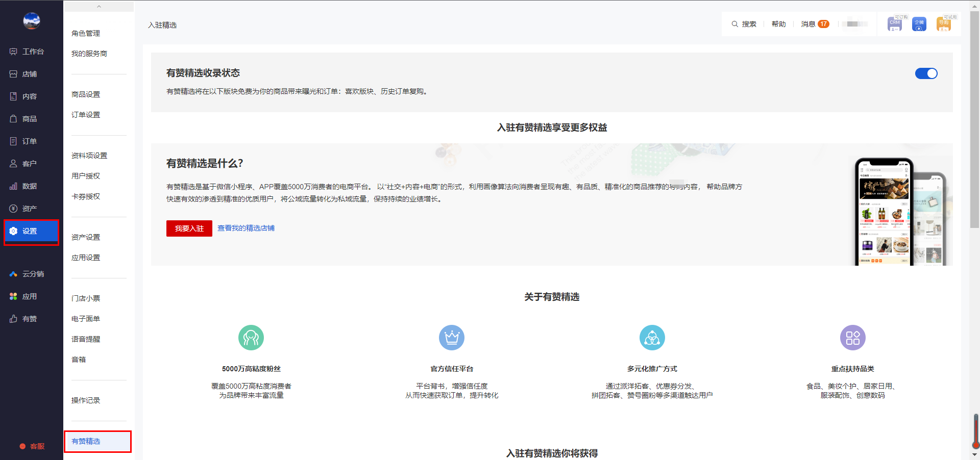The width and height of the screenshot is (980, 460).
Task: Click the 有赞精选是什么? heading
Action: (x=205, y=163)
